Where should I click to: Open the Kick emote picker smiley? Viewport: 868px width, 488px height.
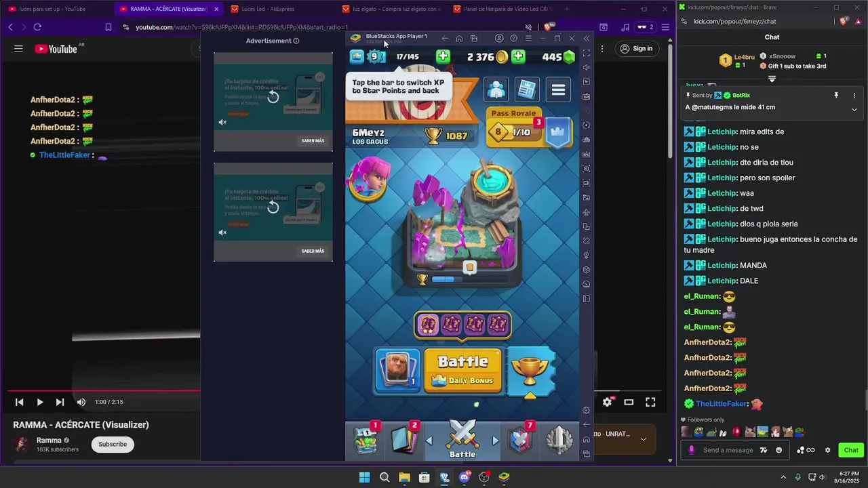point(778,450)
